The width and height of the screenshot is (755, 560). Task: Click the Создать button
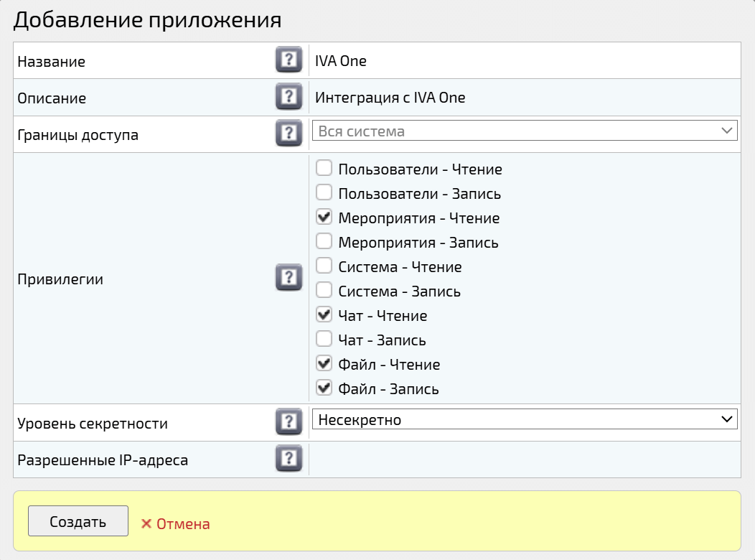[x=78, y=521]
